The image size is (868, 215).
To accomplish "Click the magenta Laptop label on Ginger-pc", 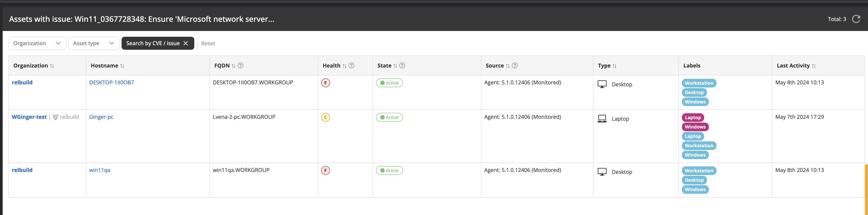I will [693, 117].
